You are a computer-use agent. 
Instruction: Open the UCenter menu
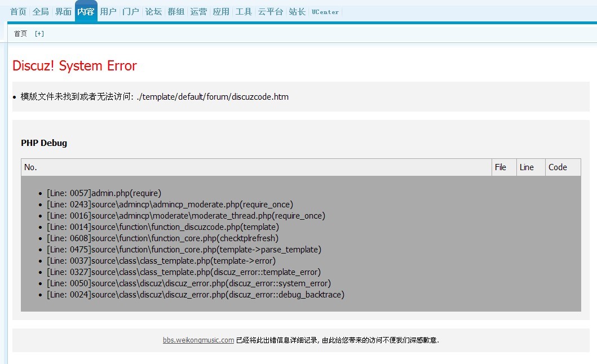(325, 12)
